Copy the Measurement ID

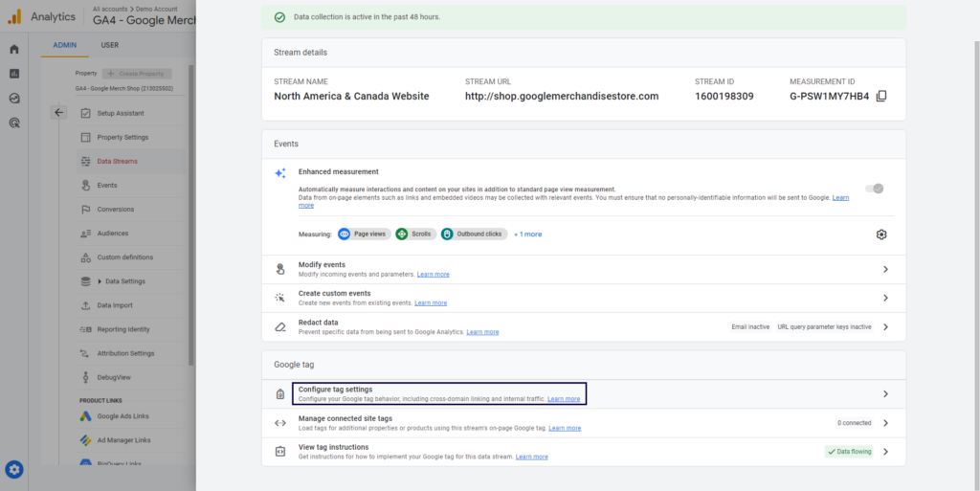881,97
